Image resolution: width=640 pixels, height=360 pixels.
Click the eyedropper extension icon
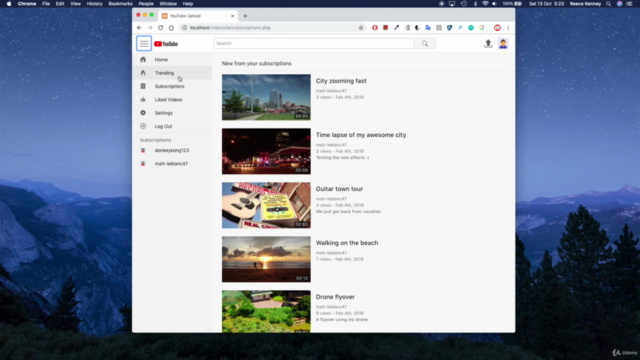(x=396, y=28)
